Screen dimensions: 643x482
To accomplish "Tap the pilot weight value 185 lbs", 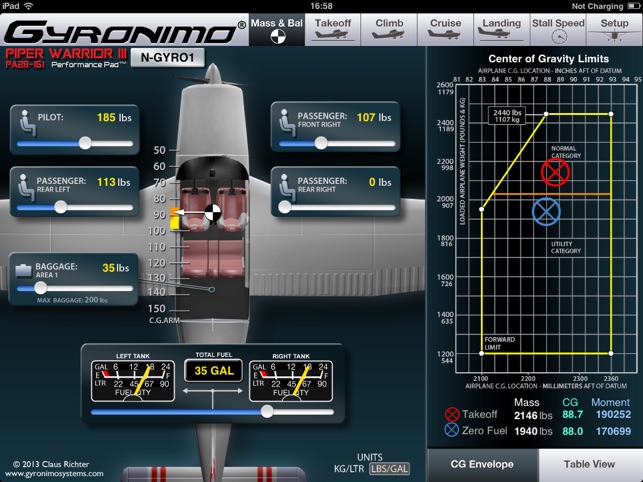I will pyautogui.click(x=114, y=118).
